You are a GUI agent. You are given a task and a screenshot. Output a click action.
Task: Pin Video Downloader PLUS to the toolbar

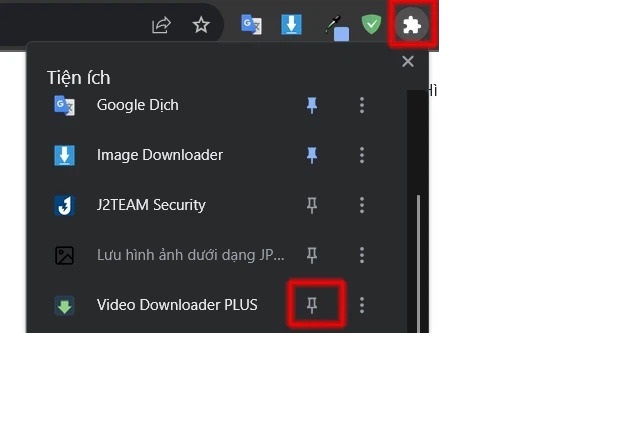click(x=312, y=305)
